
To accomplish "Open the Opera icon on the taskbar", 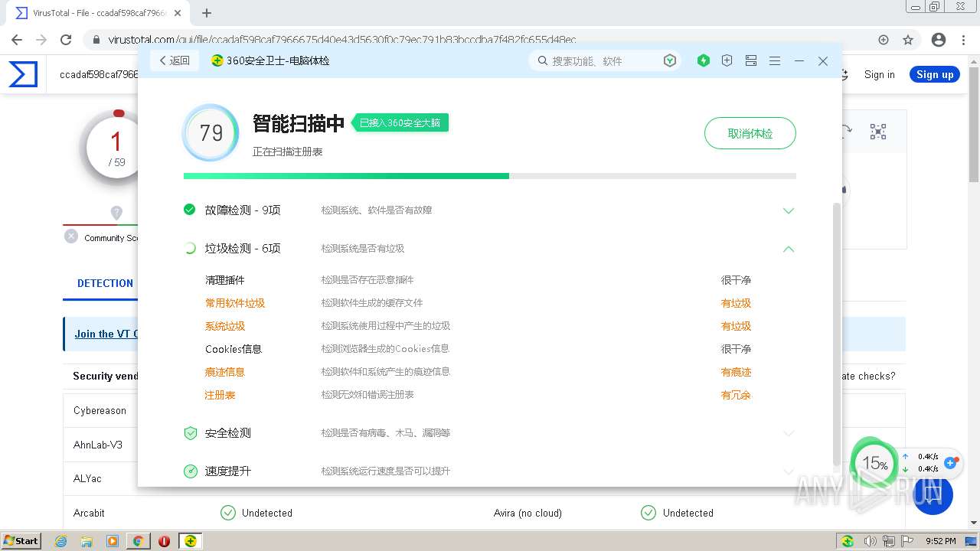I will pyautogui.click(x=164, y=541).
